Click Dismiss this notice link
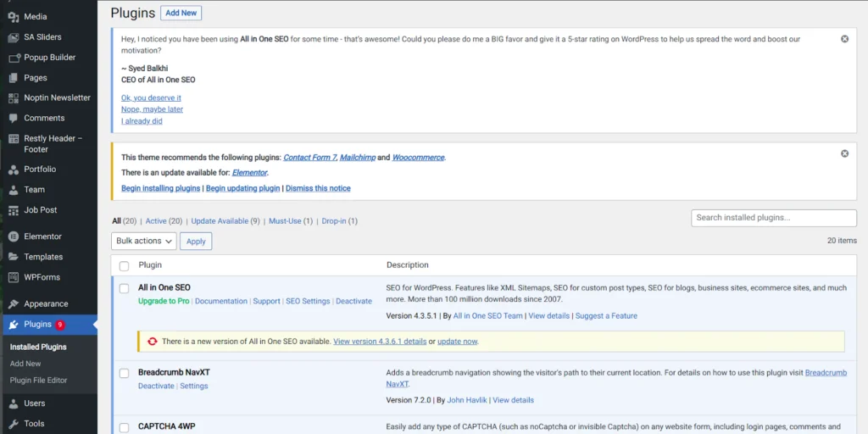 [319, 188]
